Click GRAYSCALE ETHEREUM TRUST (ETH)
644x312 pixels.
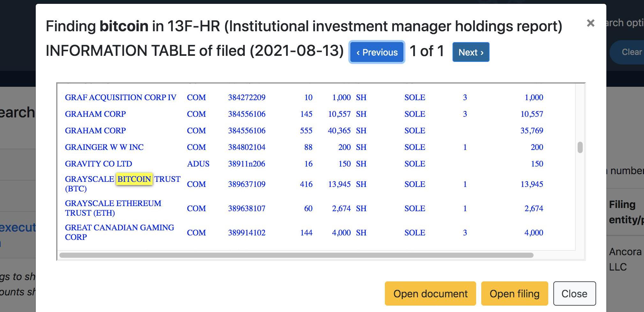pyautogui.click(x=113, y=208)
